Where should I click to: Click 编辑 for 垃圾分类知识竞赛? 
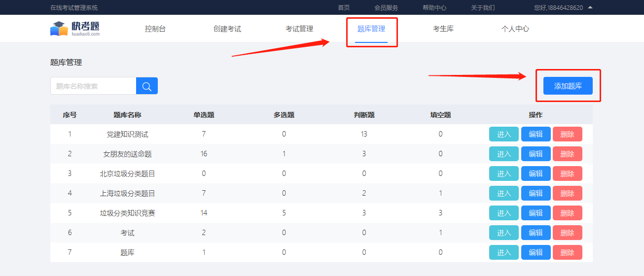click(536, 213)
